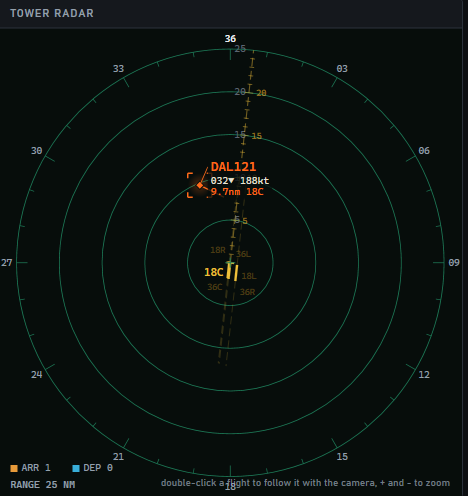Click the DEP 0 departures count
This screenshot has height=496, width=468.
[x=98, y=468]
